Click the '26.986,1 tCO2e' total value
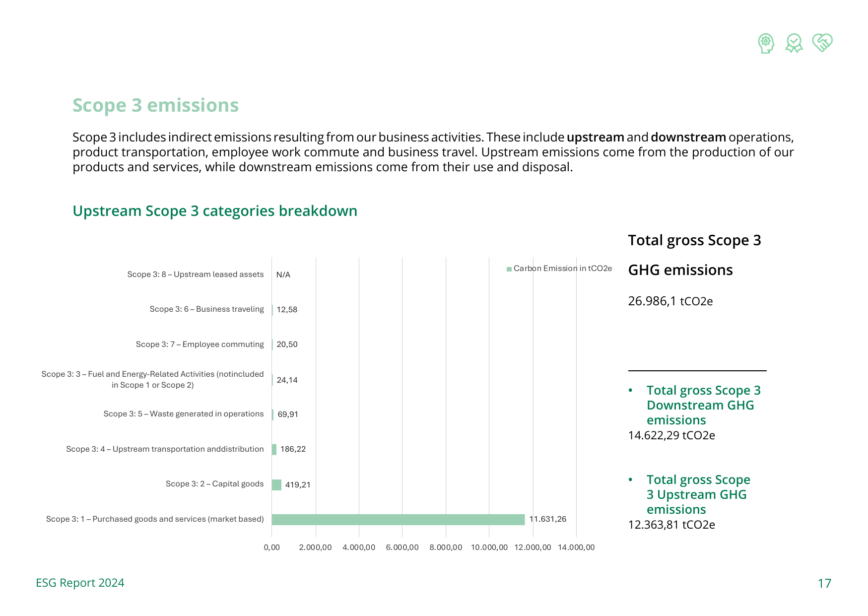 670,301
